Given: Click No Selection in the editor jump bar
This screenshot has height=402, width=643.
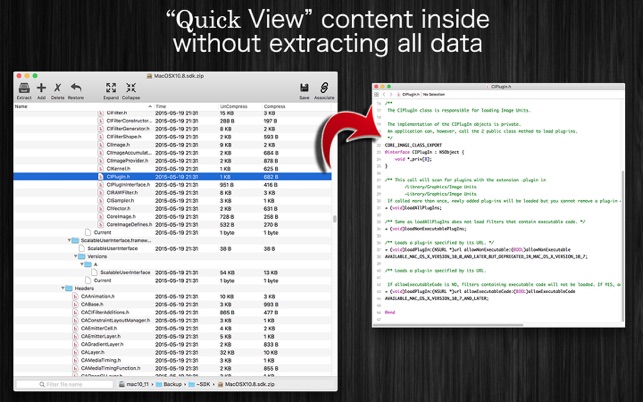Looking at the screenshot, I should click(434, 95).
